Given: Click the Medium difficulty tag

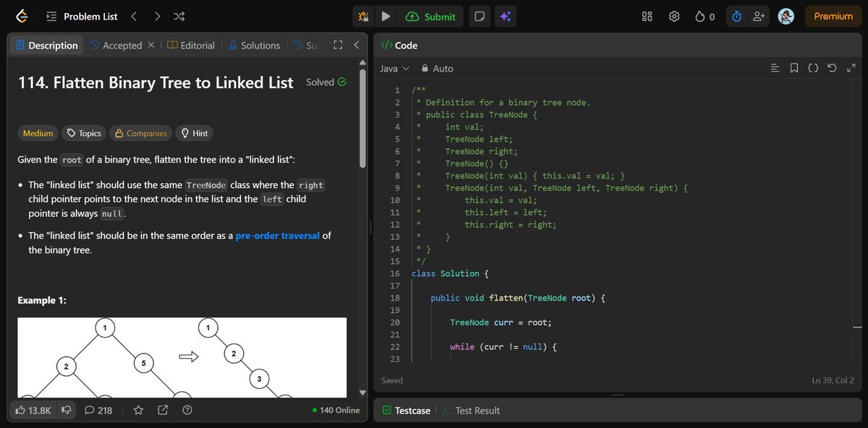Looking at the screenshot, I should (38, 133).
